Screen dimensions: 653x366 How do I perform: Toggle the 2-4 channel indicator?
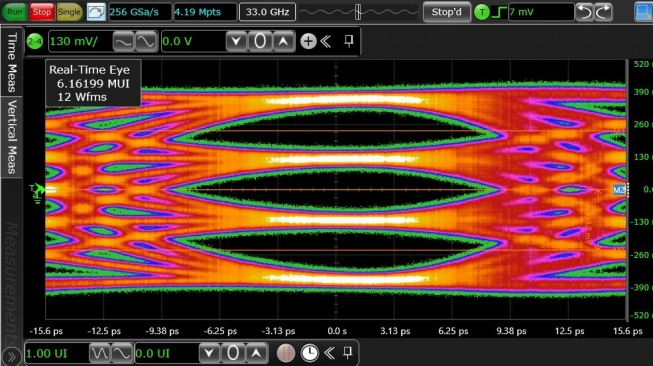click(35, 41)
